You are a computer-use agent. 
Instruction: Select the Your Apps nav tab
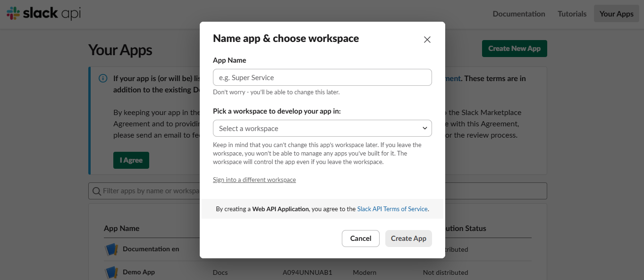616,14
